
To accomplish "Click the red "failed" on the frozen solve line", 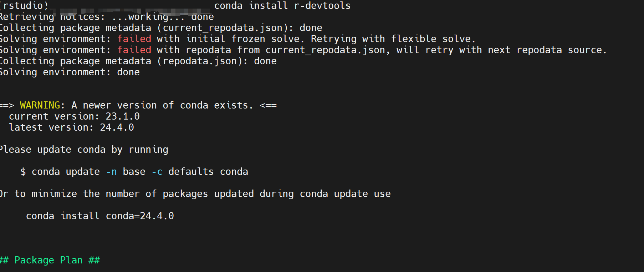I will [x=134, y=39].
